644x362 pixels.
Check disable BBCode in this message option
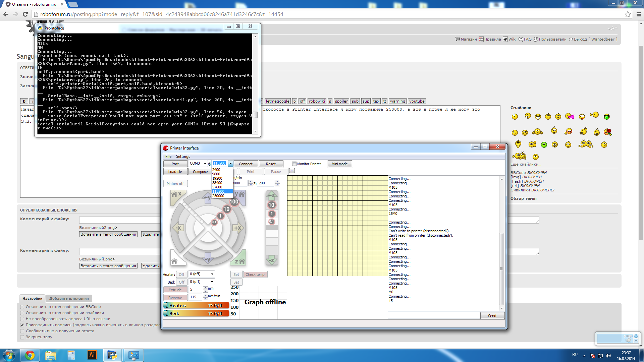[22, 307]
